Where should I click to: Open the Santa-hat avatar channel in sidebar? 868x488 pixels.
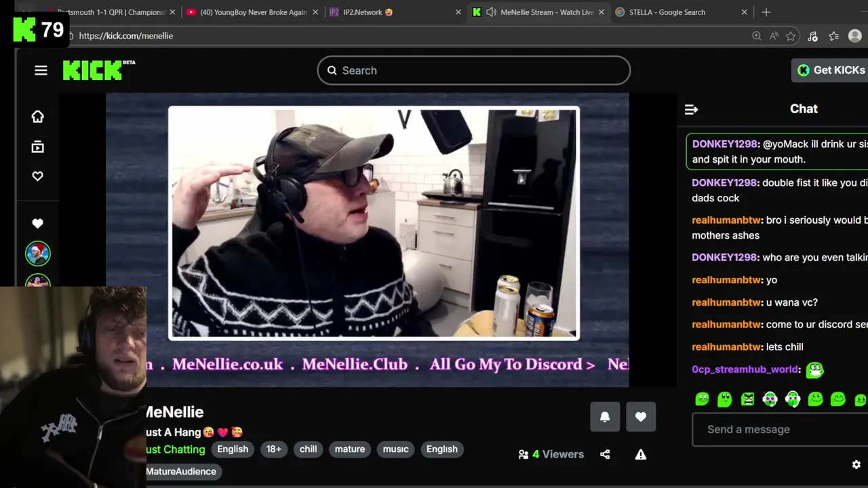click(38, 253)
